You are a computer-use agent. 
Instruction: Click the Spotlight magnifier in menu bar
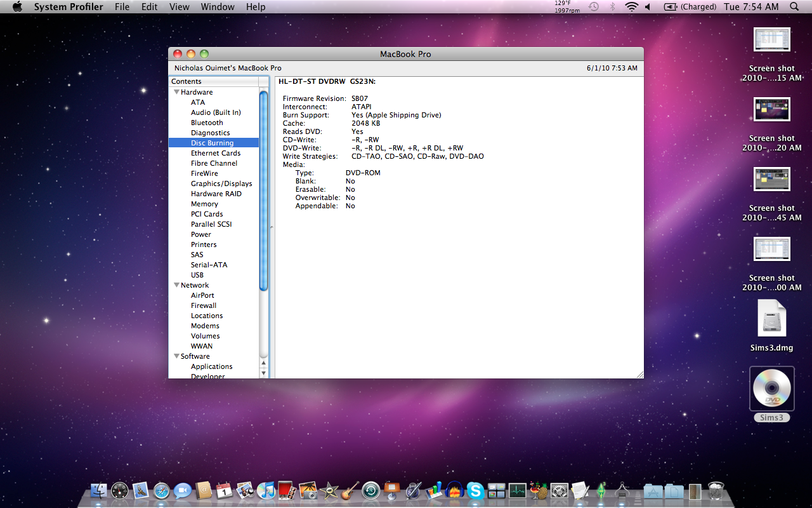tap(794, 6)
